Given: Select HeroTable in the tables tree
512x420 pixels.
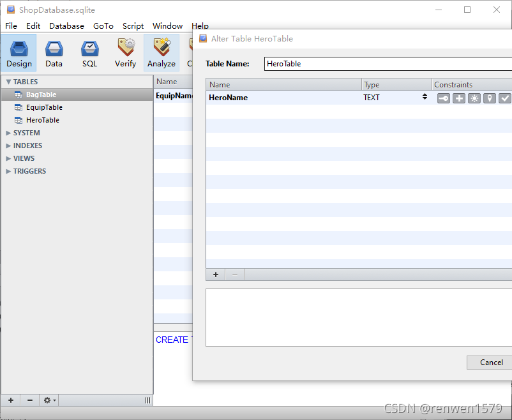Looking at the screenshot, I should [x=77, y=120].
